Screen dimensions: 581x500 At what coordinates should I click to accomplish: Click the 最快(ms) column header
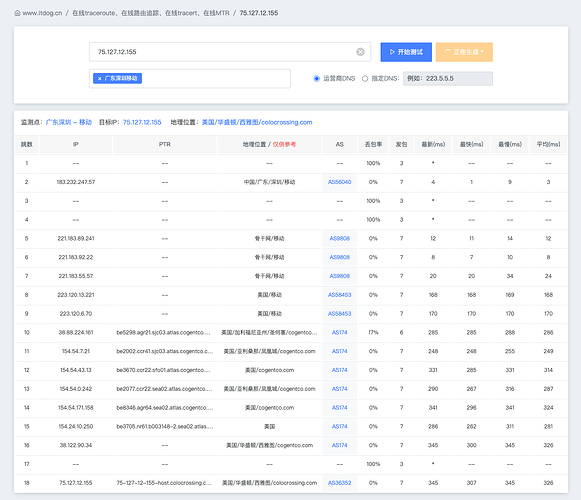pyautogui.click(x=471, y=145)
